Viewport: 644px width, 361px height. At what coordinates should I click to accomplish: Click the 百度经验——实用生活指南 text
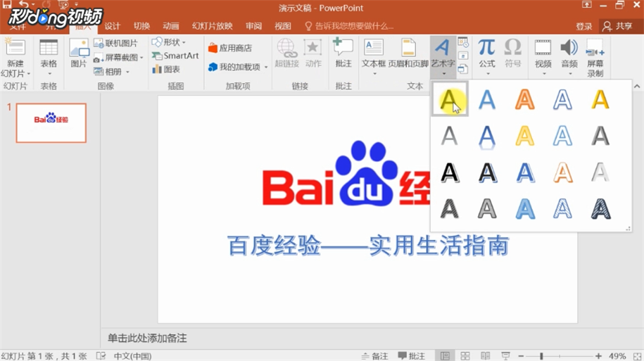point(368,246)
